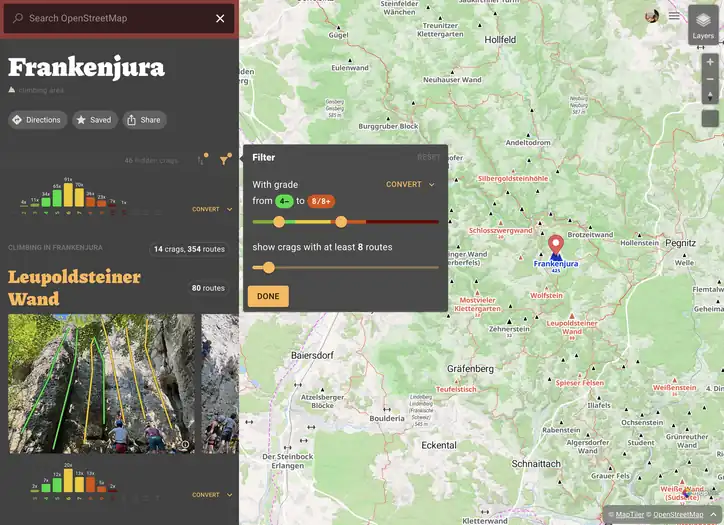Click the Saved star button
This screenshot has width=724, height=525.
click(94, 120)
